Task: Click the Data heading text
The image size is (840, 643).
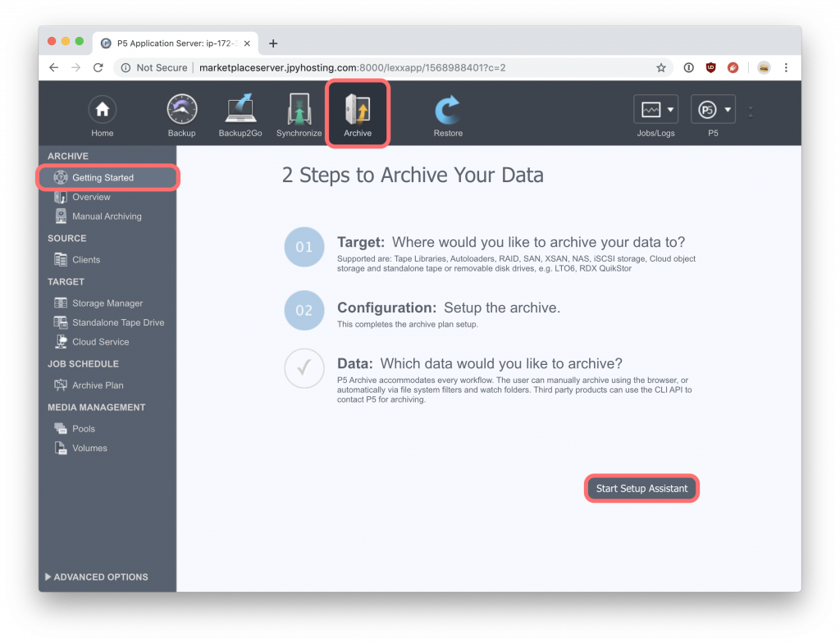Action: point(354,363)
